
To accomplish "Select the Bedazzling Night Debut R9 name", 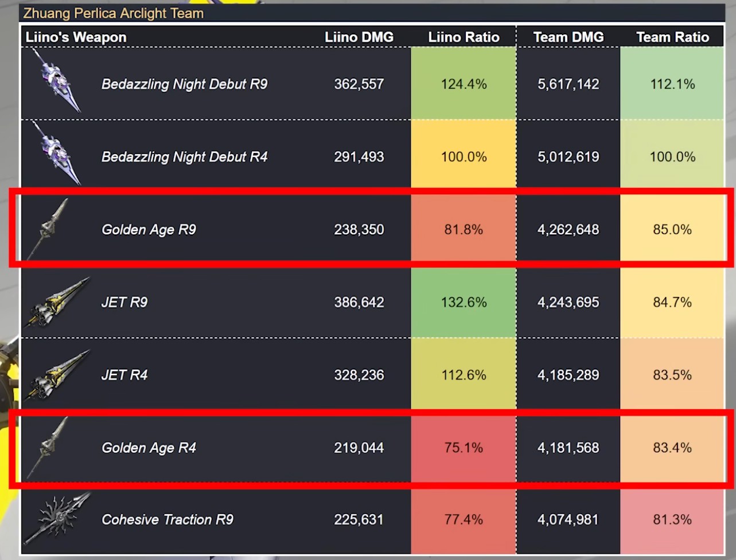I will coord(184,84).
